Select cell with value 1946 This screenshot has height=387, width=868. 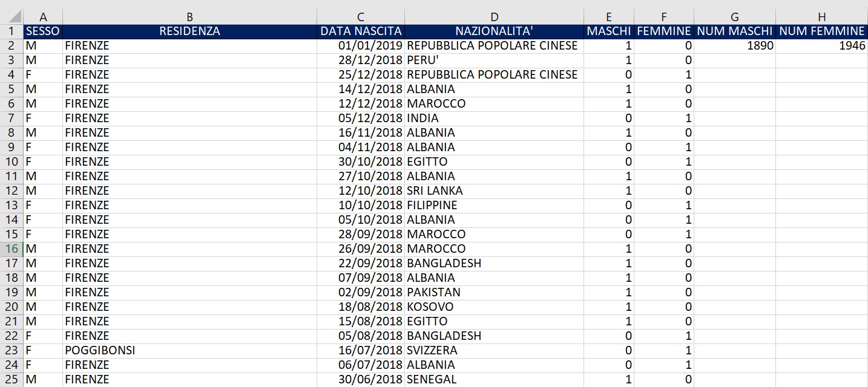[x=822, y=45]
